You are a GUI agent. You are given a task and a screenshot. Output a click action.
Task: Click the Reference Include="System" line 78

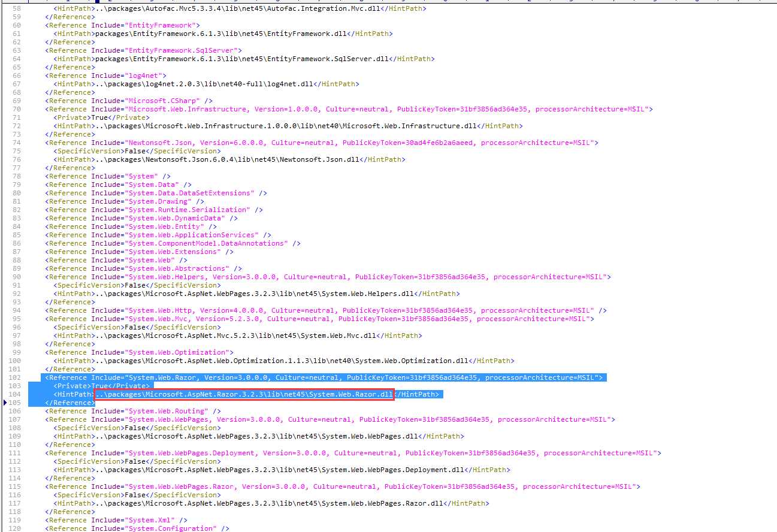[x=108, y=176]
